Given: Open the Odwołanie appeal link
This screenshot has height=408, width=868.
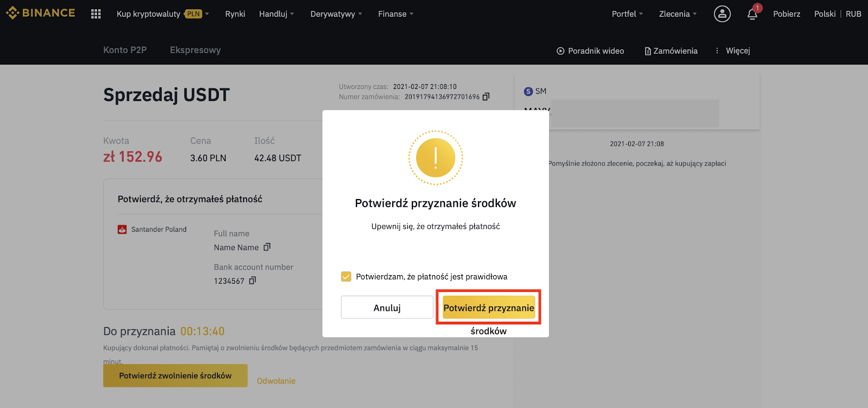Looking at the screenshot, I should pos(276,381).
